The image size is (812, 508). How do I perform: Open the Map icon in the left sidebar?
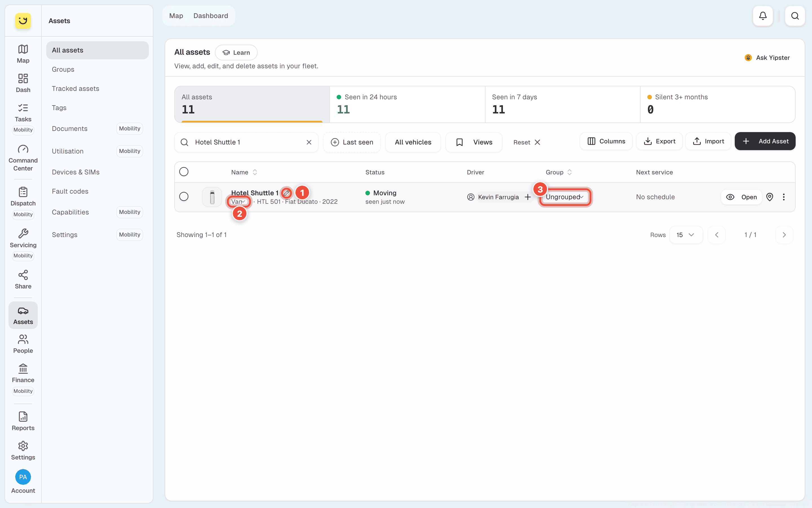pyautogui.click(x=23, y=53)
